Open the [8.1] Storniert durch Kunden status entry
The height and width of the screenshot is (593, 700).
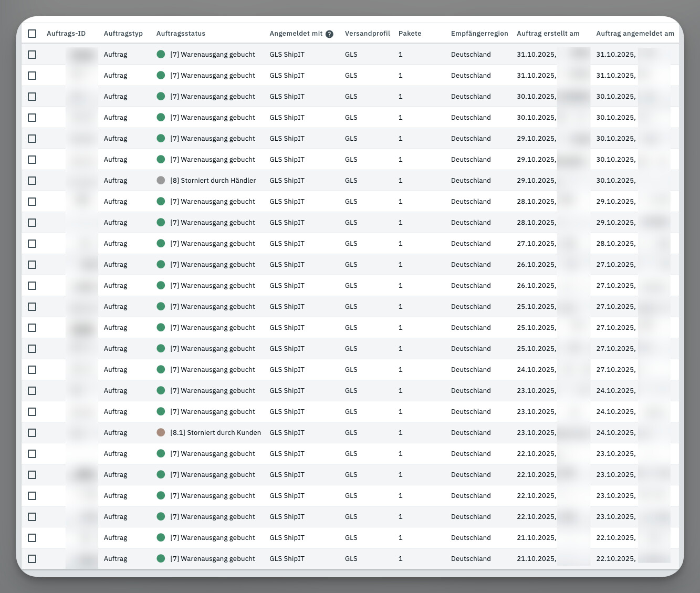215,433
